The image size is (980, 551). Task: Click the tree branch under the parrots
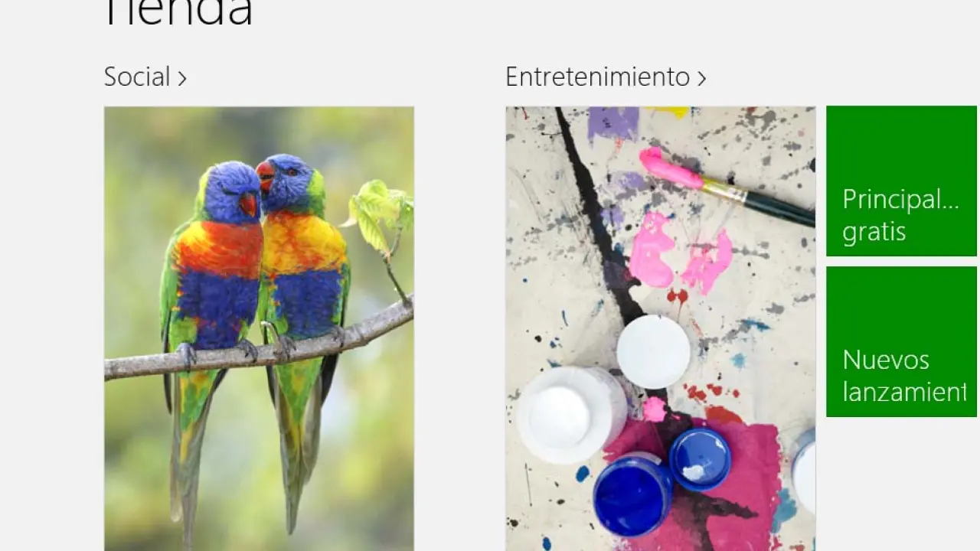point(259,344)
